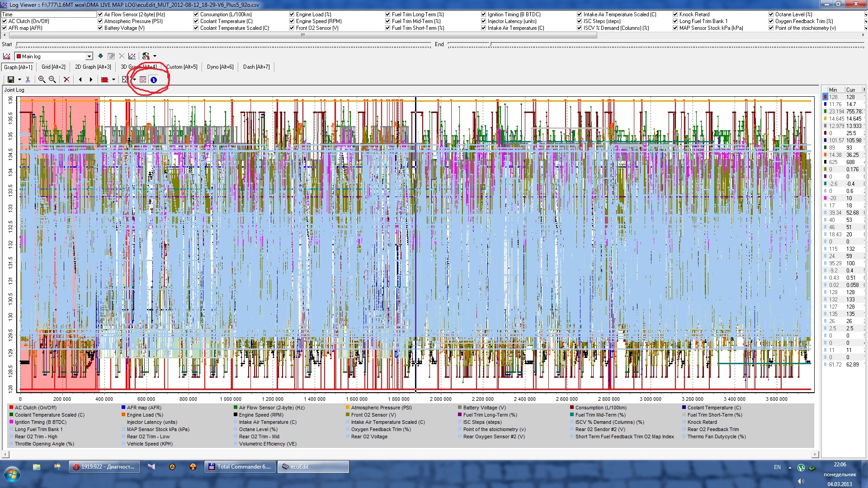The height and width of the screenshot is (488, 868).
Task: Disable the Battery Voltage (V) checkbox
Action: tap(100, 28)
